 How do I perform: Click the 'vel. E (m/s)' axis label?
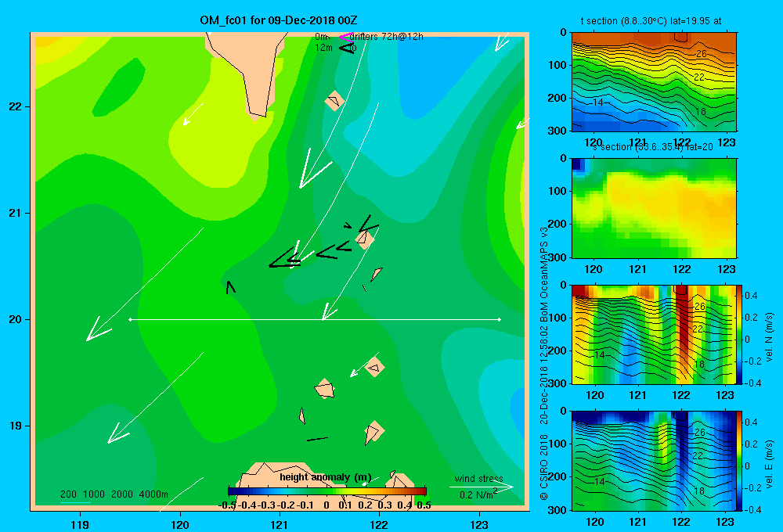(769, 463)
